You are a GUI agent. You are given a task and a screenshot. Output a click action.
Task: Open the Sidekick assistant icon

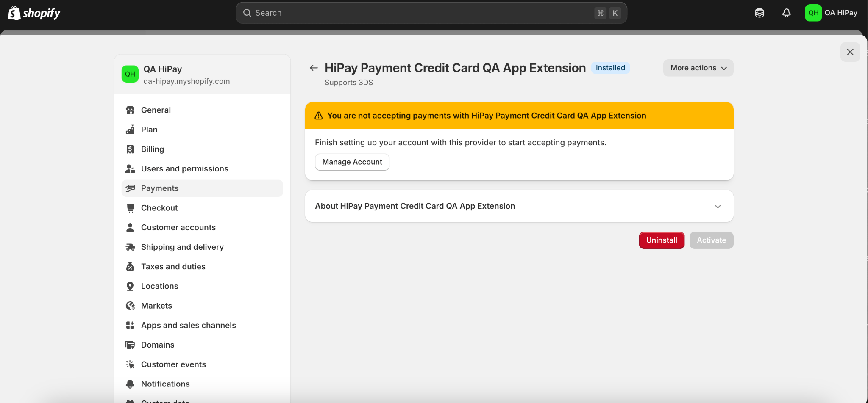759,13
